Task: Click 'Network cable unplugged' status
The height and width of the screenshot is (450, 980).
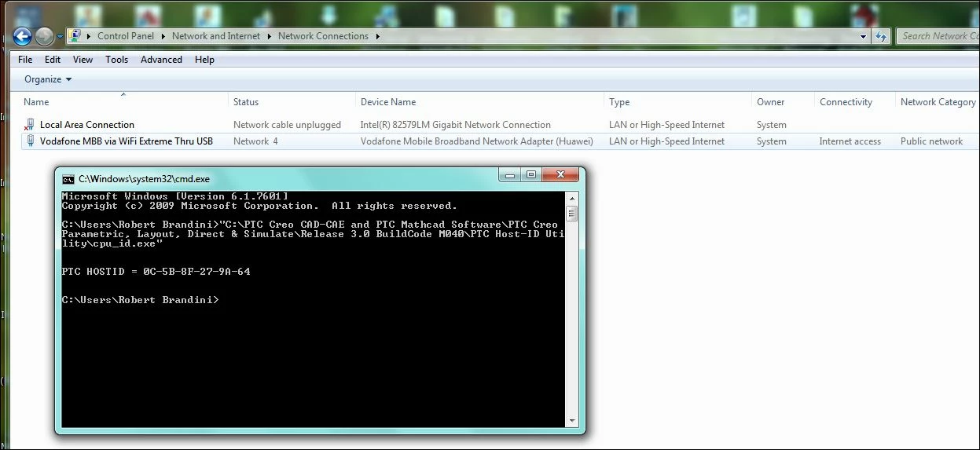Action: click(287, 125)
